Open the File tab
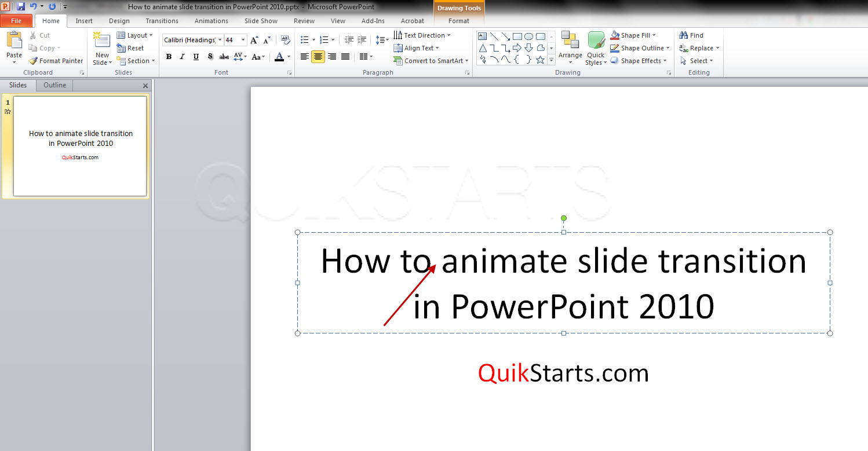 pos(16,21)
